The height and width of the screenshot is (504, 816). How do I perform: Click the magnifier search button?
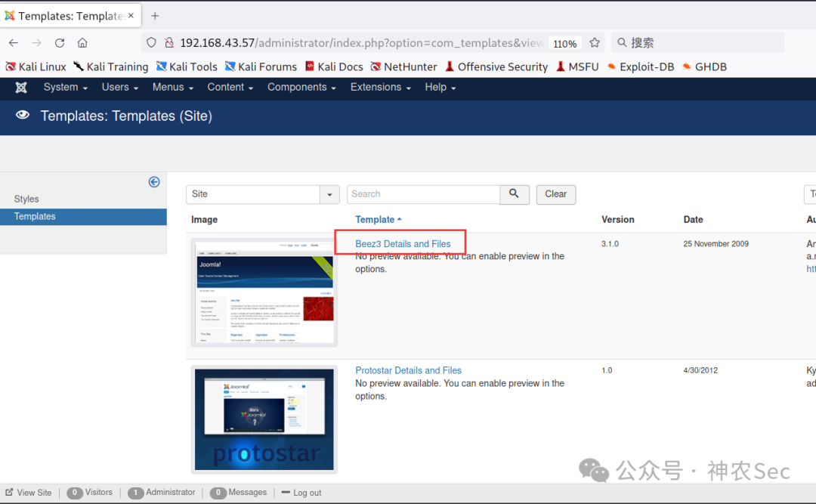point(515,193)
